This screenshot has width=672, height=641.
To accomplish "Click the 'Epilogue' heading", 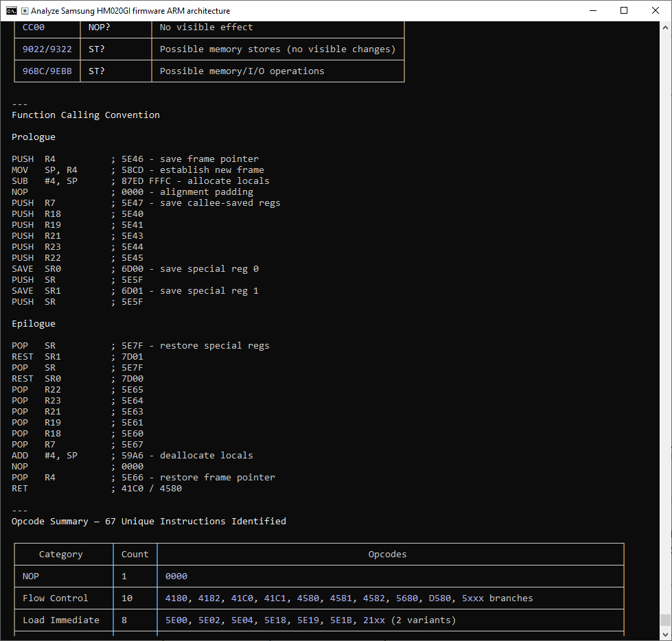I will [34, 323].
